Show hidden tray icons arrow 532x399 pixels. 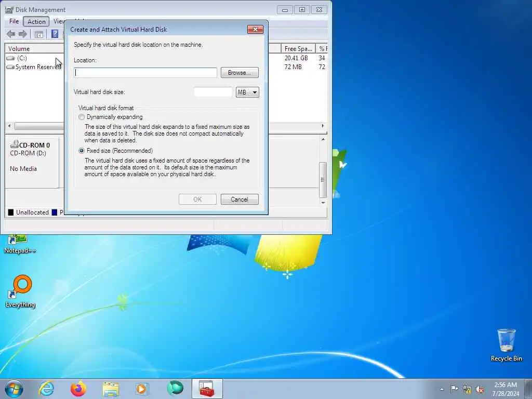[x=442, y=389]
